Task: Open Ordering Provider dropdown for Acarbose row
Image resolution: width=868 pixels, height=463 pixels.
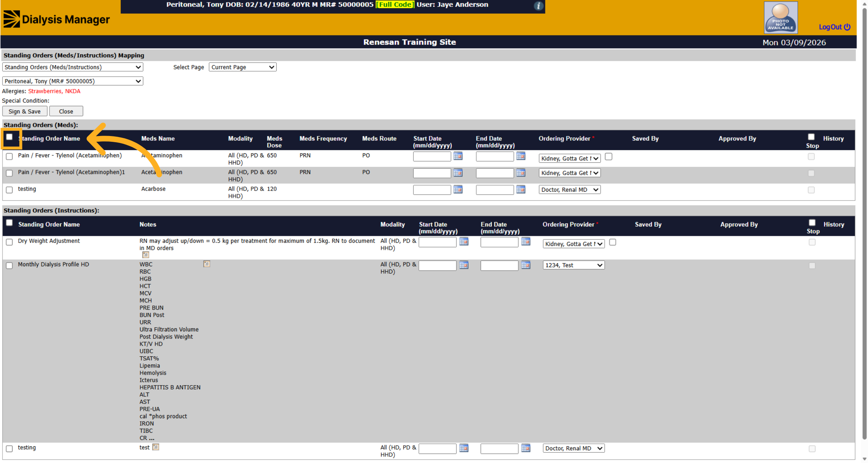Action: pos(570,190)
